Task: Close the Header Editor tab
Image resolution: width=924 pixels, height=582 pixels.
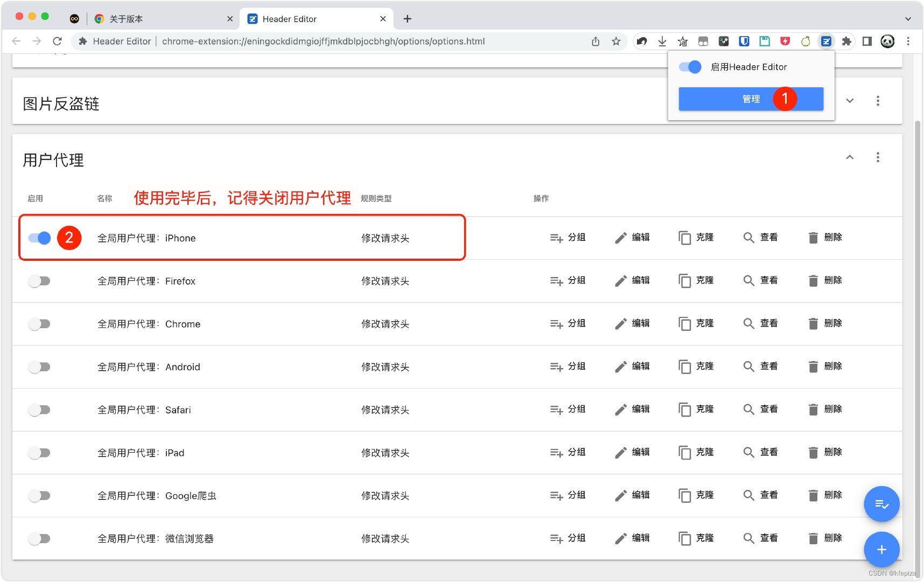Action: (383, 19)
